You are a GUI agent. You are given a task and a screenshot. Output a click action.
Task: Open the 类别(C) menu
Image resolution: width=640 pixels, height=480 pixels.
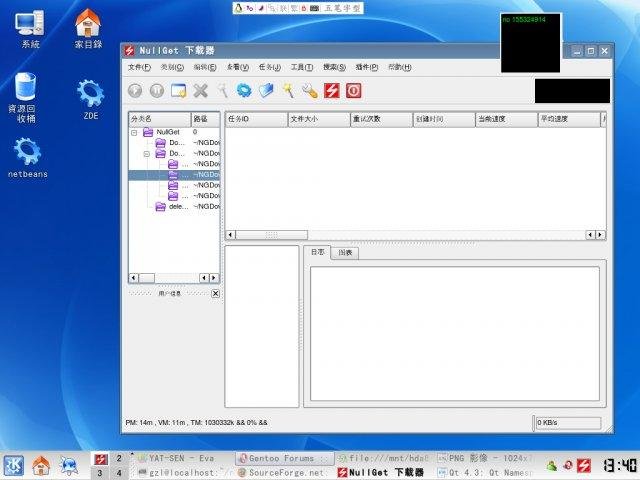point(172,67)
